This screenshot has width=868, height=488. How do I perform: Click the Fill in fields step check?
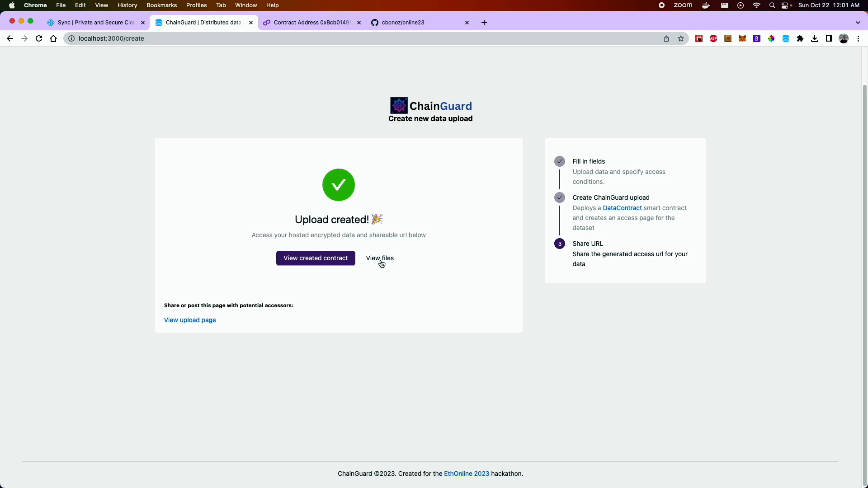560,161
